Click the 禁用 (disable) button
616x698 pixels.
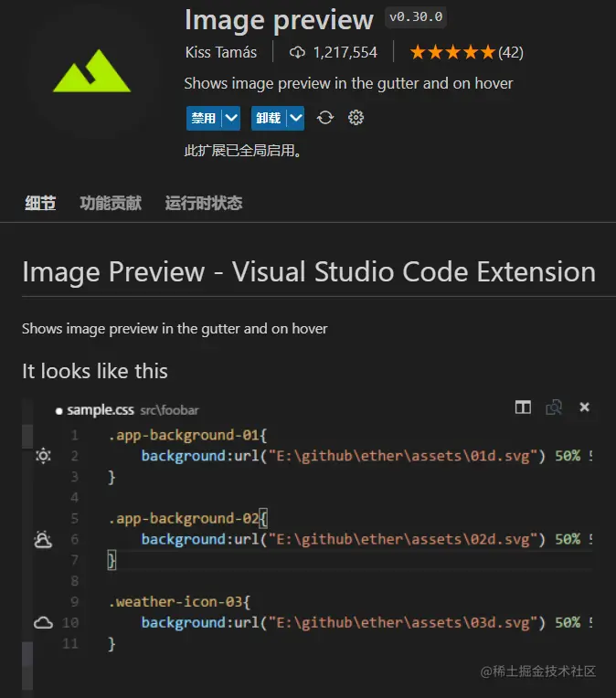pos(204,118)
